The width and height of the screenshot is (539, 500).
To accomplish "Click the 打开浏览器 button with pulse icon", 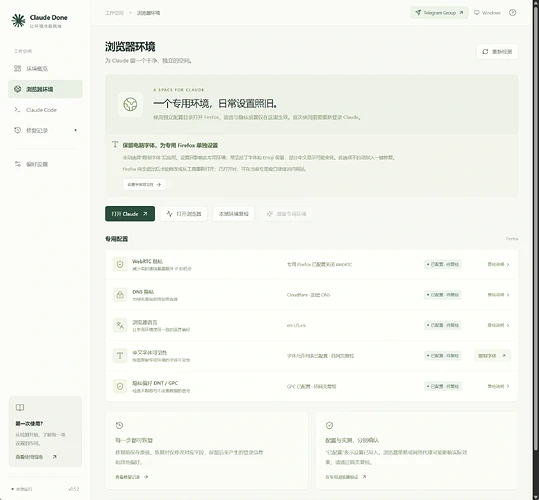I will coord(184,214).
